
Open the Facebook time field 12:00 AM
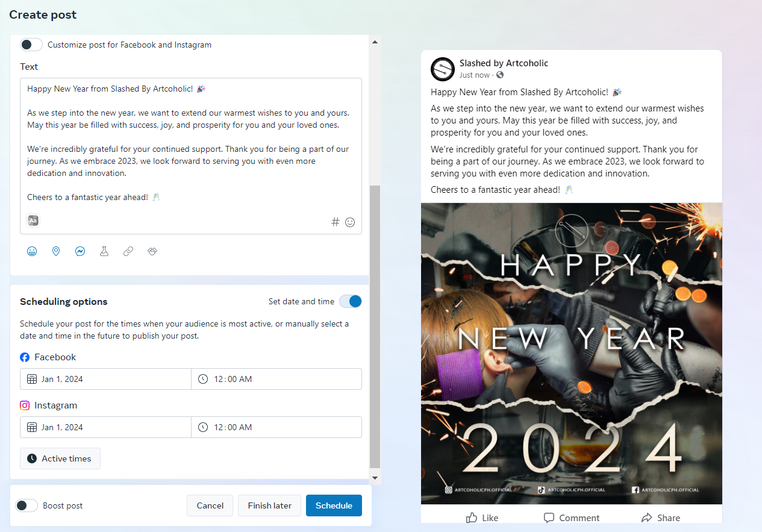(276, 379)
